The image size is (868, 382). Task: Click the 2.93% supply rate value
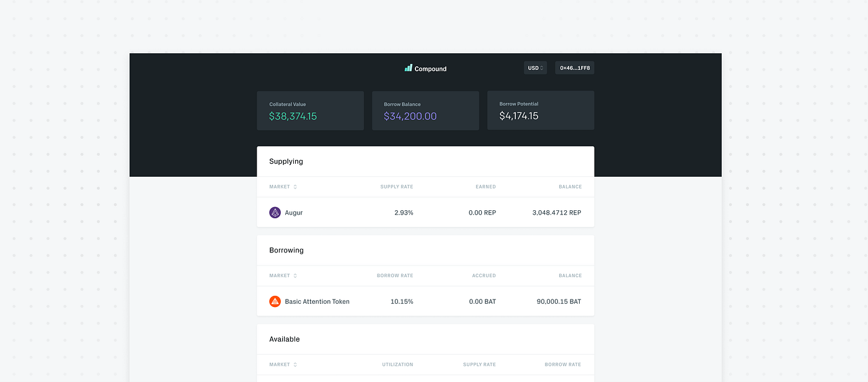point(404,213)
